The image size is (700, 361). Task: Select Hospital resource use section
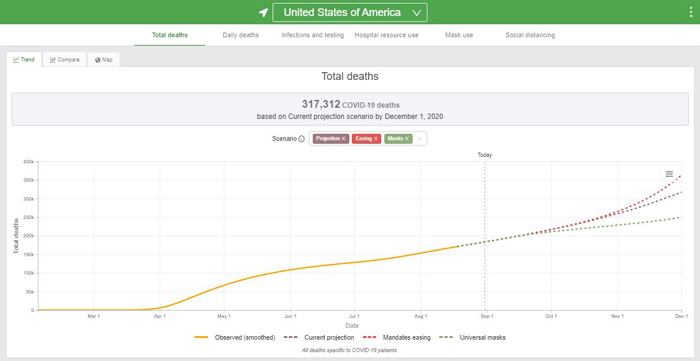click(x=387, y=35)
